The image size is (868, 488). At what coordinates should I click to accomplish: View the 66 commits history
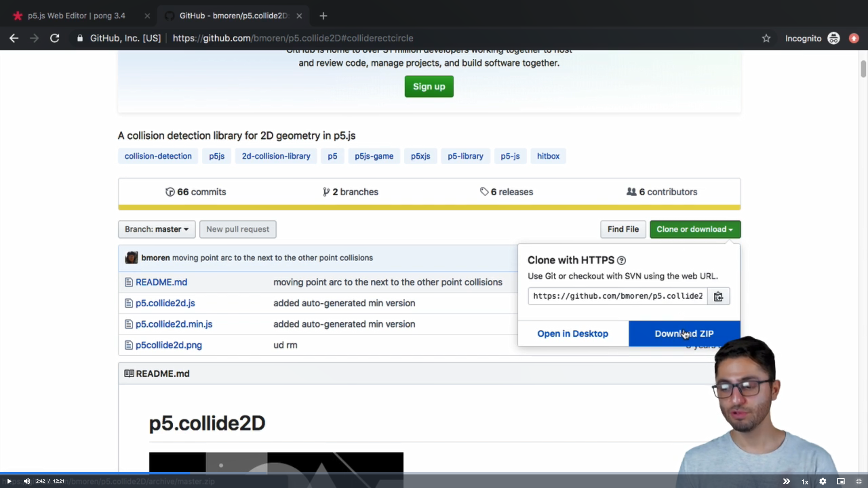[196, 192]
